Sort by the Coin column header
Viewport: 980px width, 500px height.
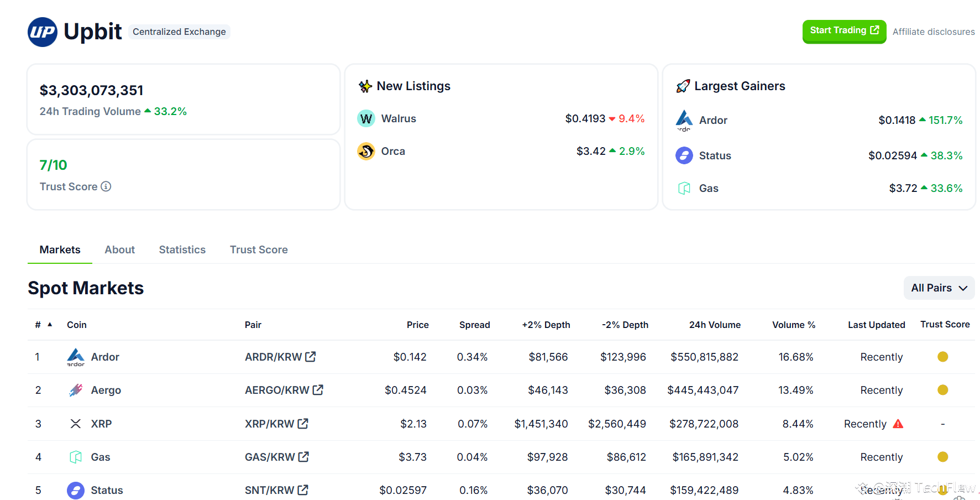click(x=77, y=325)
